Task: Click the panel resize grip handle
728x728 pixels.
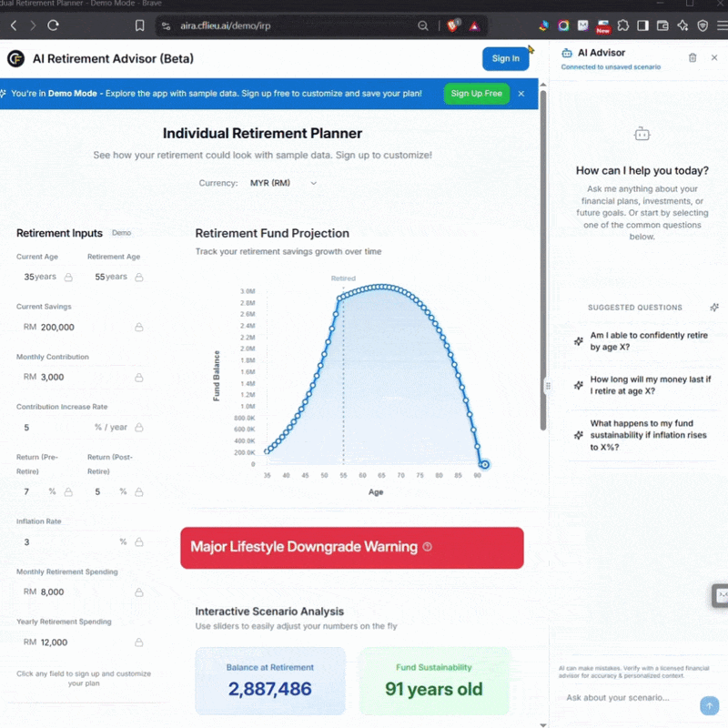Action: pos(548,386)
